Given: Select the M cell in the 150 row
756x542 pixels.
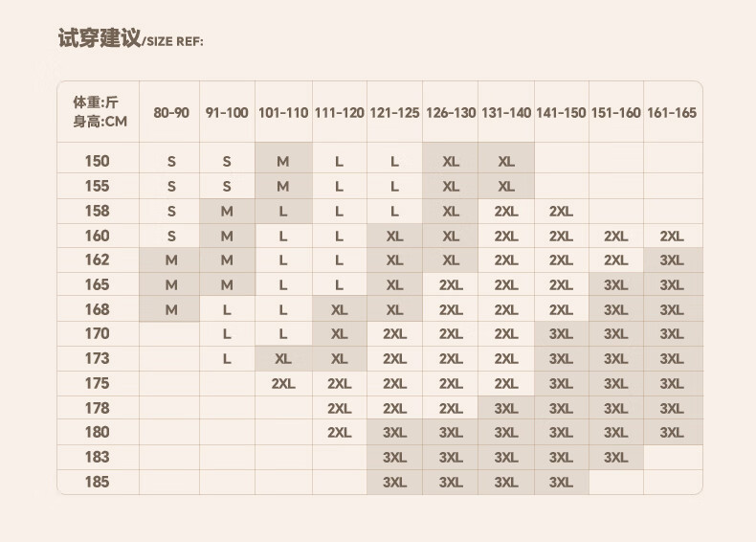Looking at the screenshot, I should pos(283,162).
